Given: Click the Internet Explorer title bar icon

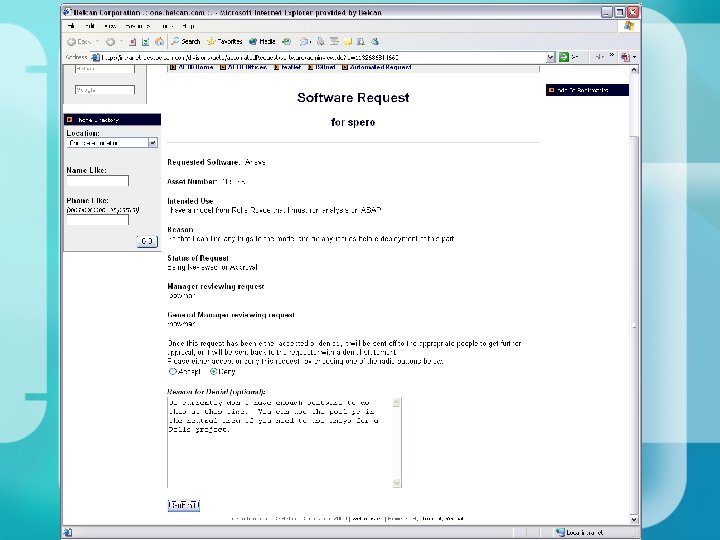Looking at the screenshot, I should 68,12.
